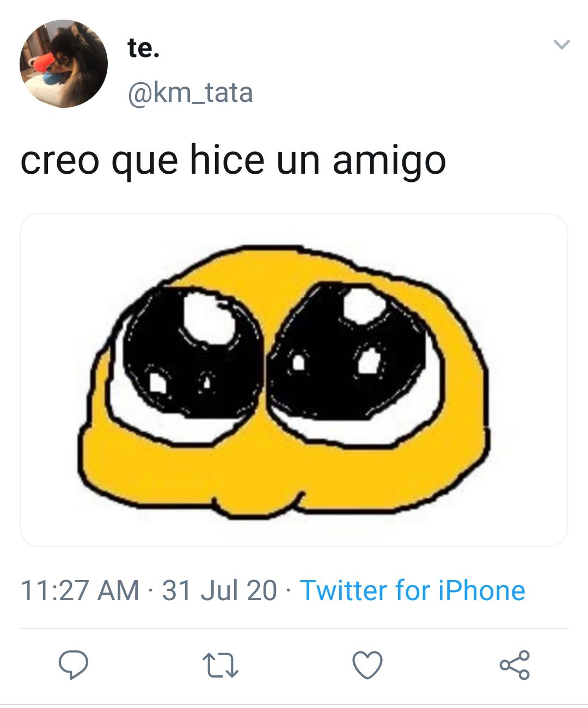Screen dimensions: 588x708
Task: Click the "31 Jul 20" date text
Action: [x=219, y=590]
